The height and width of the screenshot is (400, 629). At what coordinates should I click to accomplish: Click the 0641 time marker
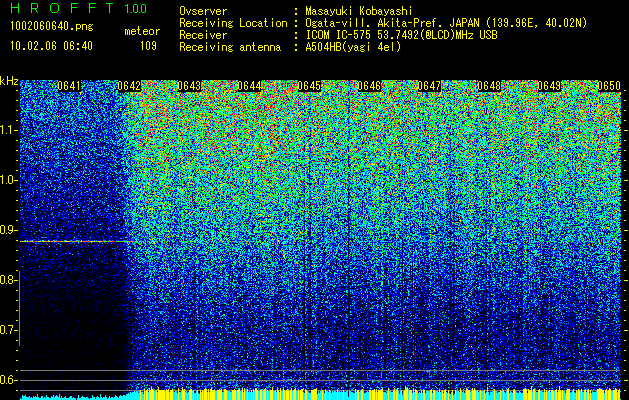pos(69,86)
